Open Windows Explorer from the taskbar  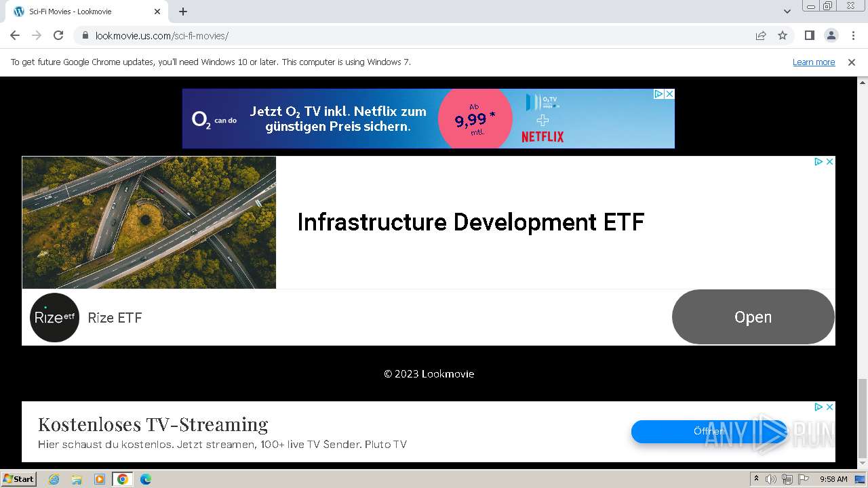pyautogui.click(x=77, y=479)
